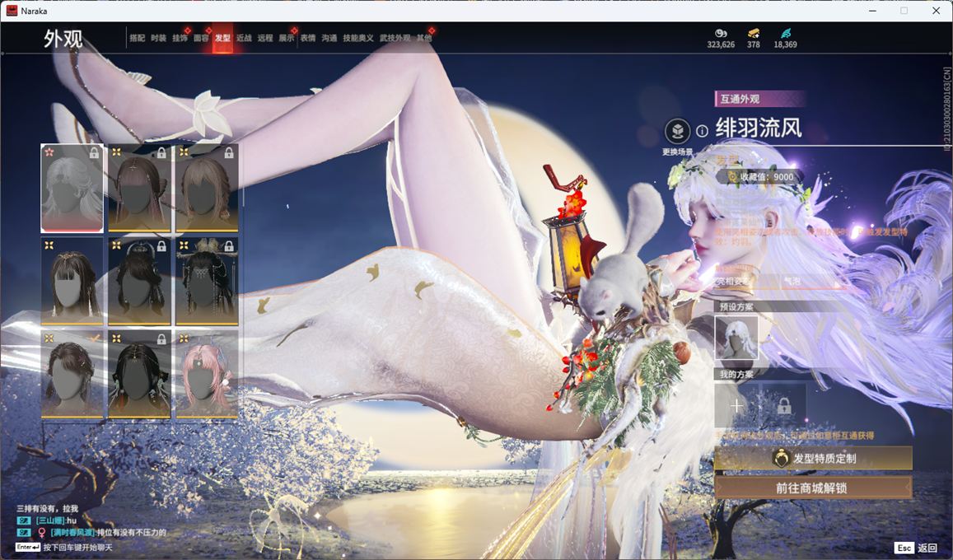Switch to the 挂饰 tab

(180, 38)
